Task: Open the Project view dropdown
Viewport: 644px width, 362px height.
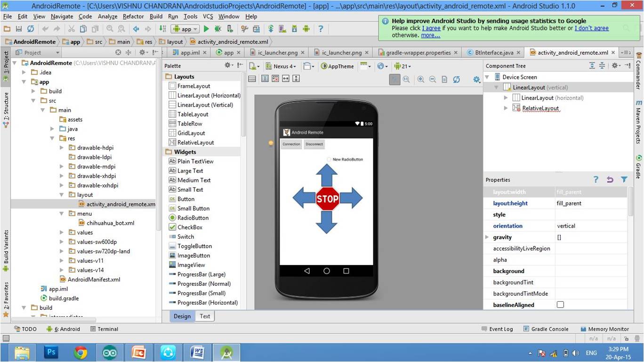Action: click(37, 53)
